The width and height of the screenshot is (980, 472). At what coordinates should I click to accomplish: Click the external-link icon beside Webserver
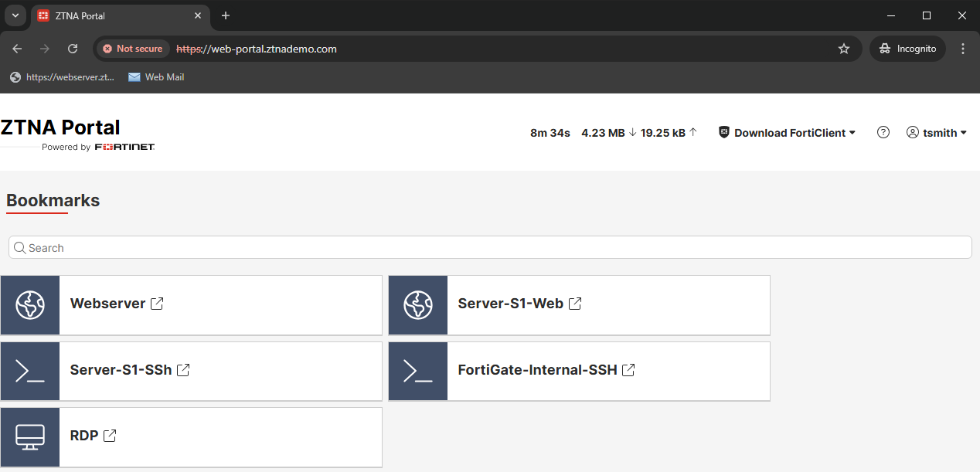pyautogui.click(x=157, y=304)
